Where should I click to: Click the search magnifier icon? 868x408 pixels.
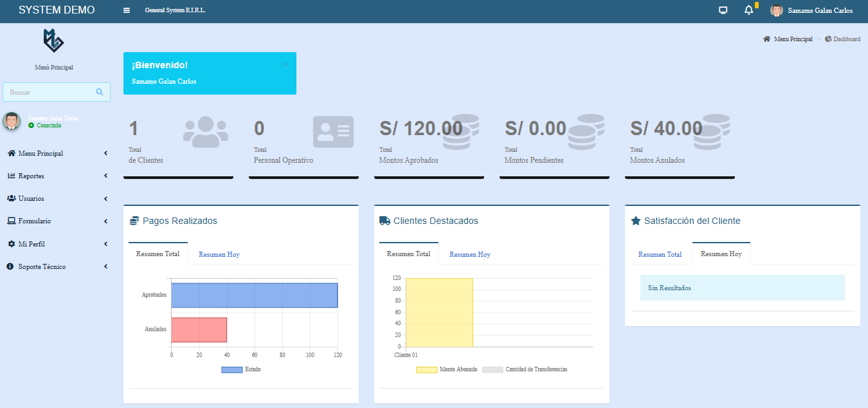(x=100, y=92)
